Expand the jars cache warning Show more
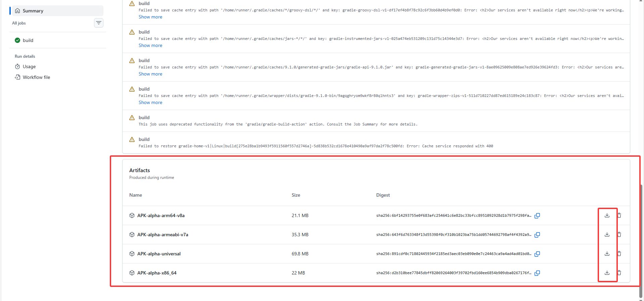Screen dimensions: 644x301 click(x=150, y=46)
